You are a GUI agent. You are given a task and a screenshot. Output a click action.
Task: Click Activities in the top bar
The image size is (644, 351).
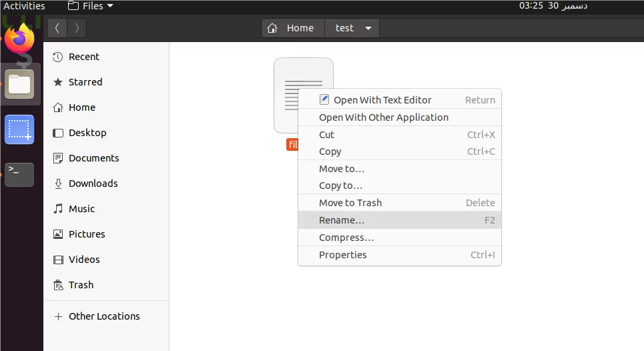coord(24,6)
